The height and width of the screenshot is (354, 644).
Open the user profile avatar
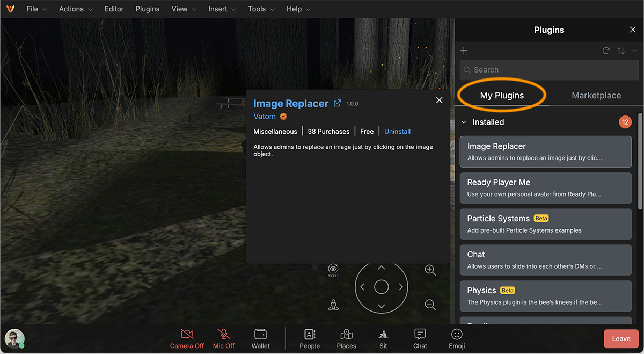15,339
